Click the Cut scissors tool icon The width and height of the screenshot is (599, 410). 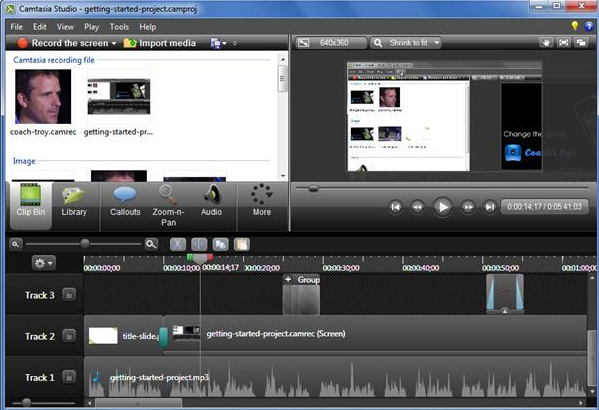pos(178,244)
